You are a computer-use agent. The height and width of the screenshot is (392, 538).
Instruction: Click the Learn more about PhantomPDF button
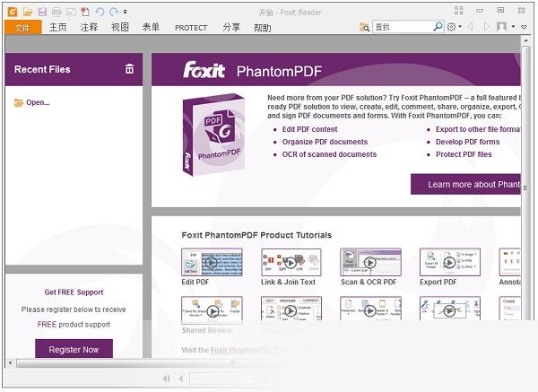tap(465, 184)
